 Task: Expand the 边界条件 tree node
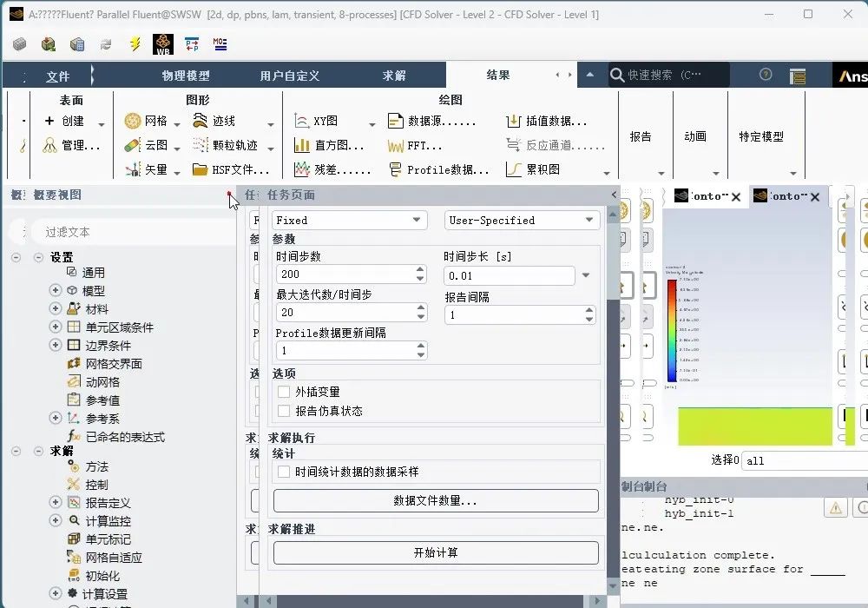[x=56, y=345]
